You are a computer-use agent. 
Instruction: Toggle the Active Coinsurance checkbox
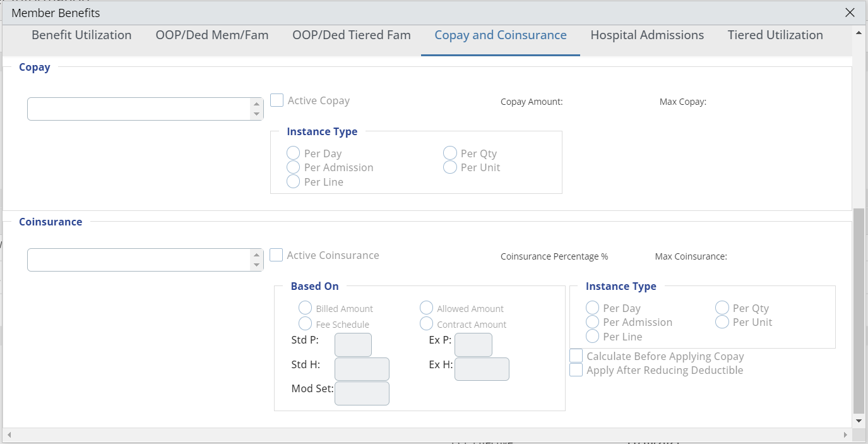[276, 255]
